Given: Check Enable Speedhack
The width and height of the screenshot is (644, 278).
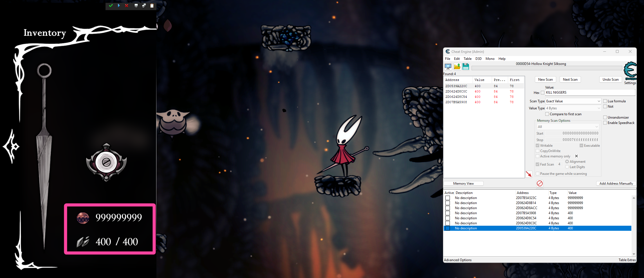Looking at the screenshot, I should tap(605, 123).
